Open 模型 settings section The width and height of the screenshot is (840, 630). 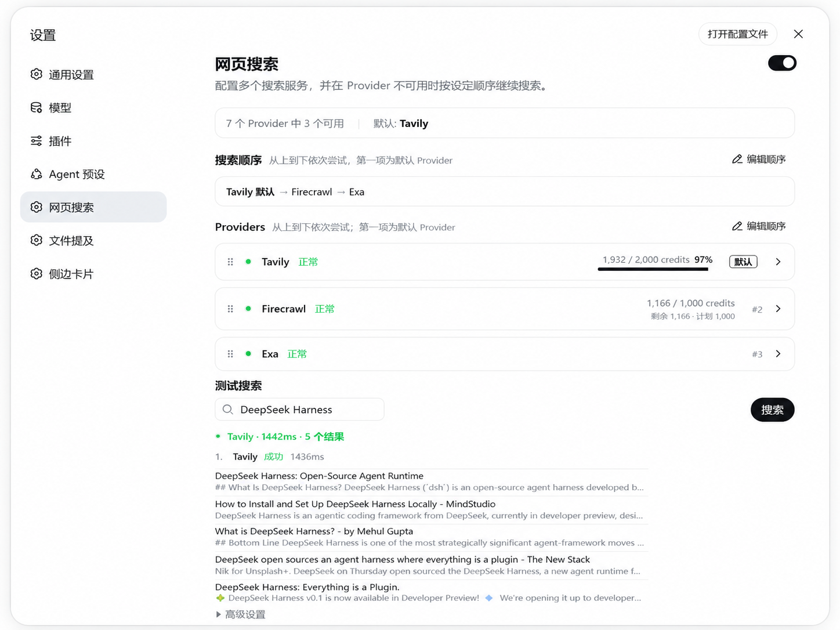pyautogui.click(x=93, y=107)
